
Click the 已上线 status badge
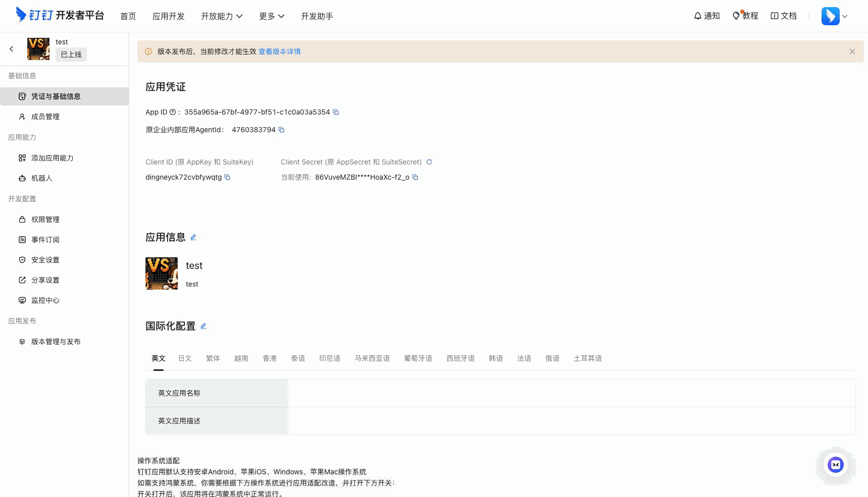pos(71,54)
